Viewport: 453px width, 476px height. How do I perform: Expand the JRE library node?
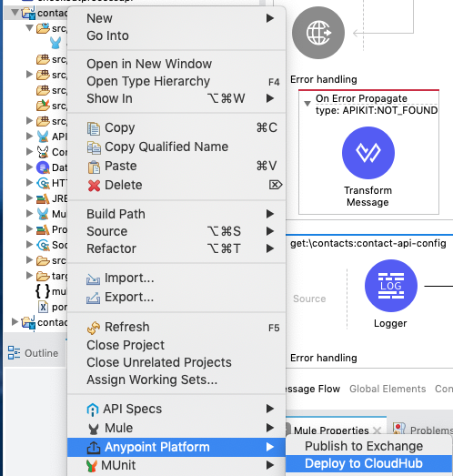29,197
